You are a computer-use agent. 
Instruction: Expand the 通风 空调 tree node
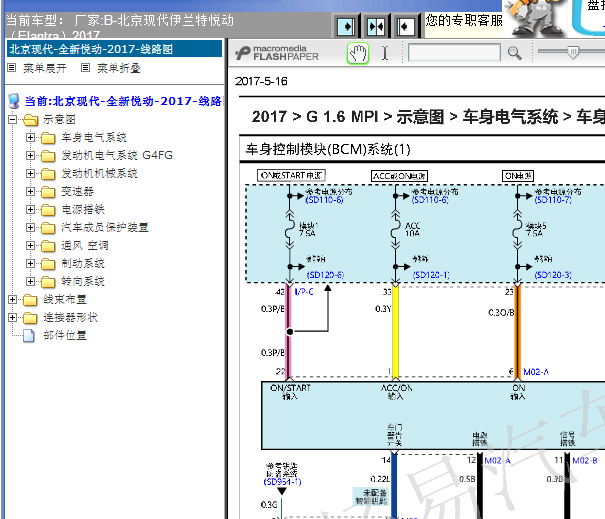pyautogui.click(x=30, y=245)
